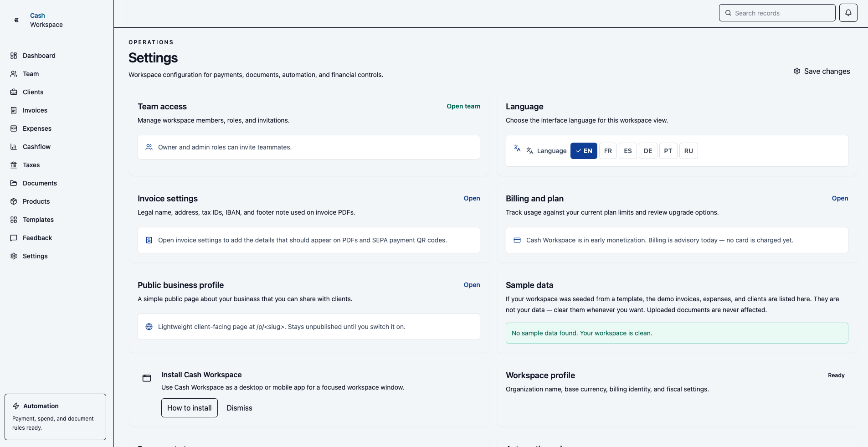Viewport: 868px width, 447px height.
Task: Click the Automation lightning bolt icon
Action: pos(16,406)
